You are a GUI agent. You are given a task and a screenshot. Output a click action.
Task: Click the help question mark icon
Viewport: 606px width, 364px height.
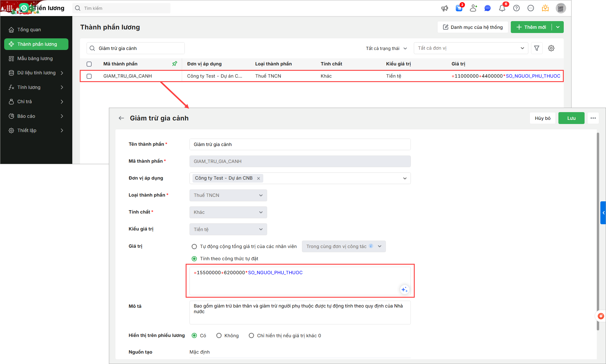pyautogui.click(x=516, y=8)
